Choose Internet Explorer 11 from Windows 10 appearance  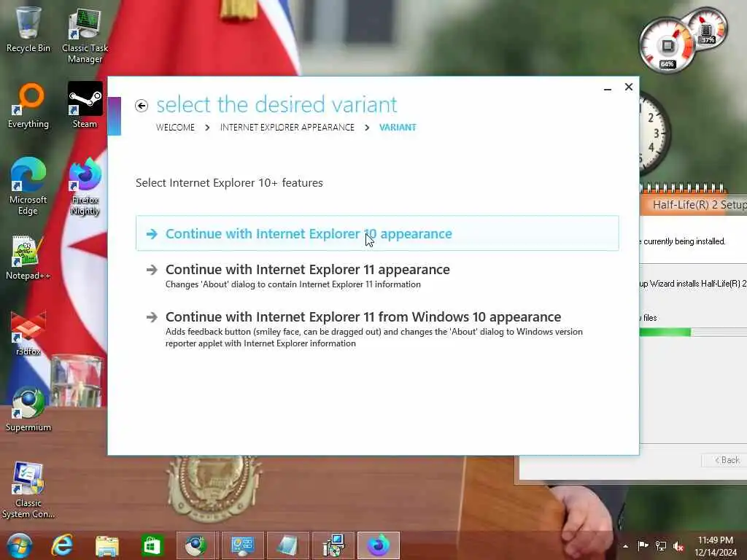[x=377, y=329]
